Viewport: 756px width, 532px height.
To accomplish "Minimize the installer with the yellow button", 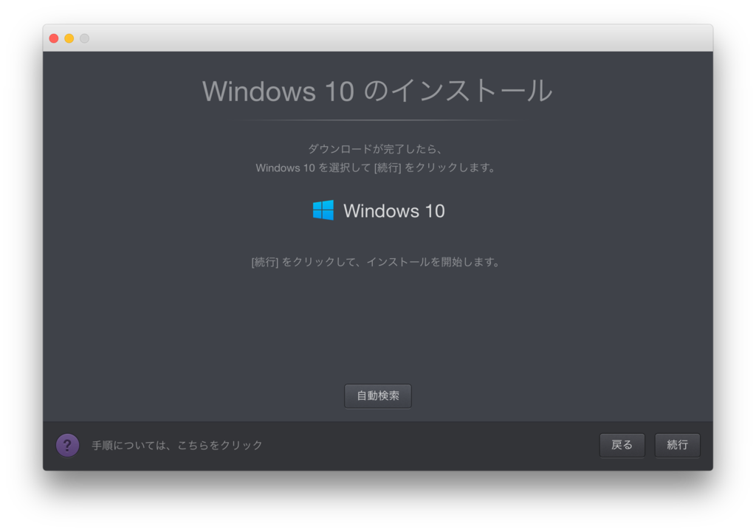I will click(x=69, y=38).
